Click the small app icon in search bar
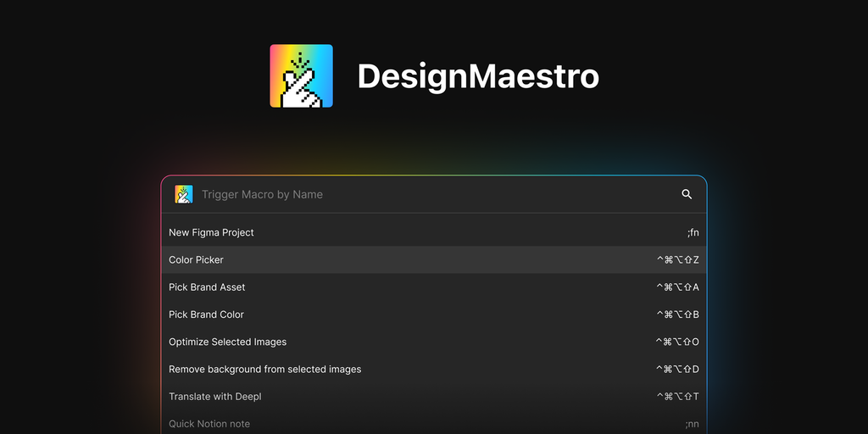868x434 pixels. point(184,194)
